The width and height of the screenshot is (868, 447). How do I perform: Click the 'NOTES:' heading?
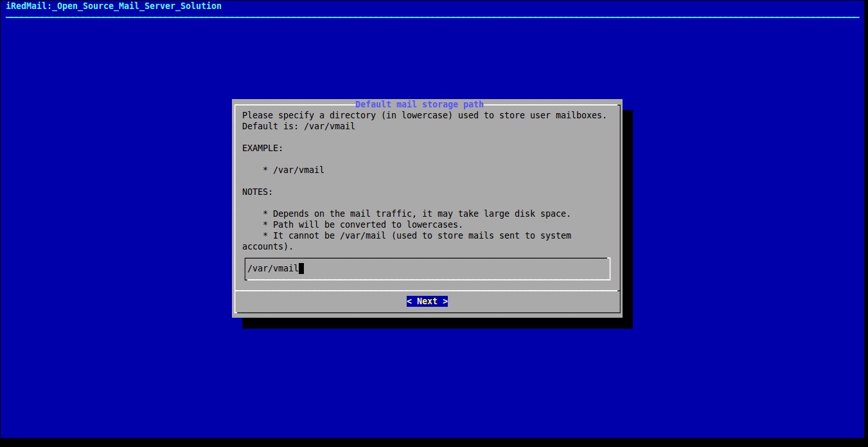point(258,192)
